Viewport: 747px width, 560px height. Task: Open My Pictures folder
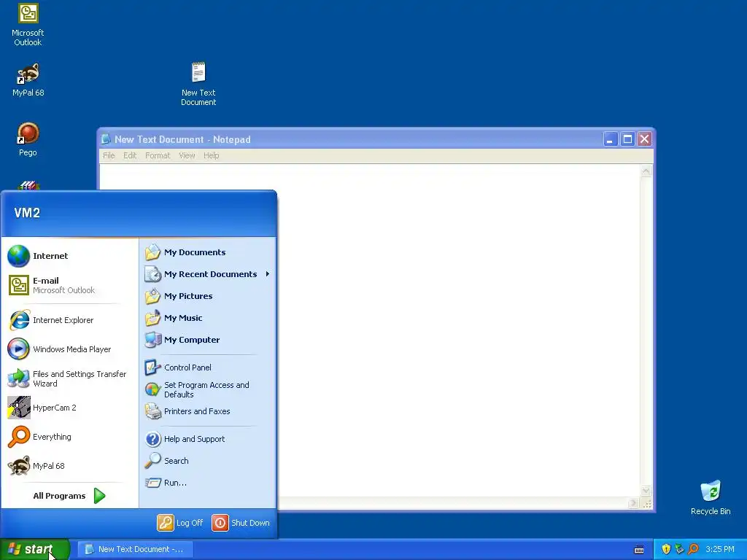coord(208,296)
